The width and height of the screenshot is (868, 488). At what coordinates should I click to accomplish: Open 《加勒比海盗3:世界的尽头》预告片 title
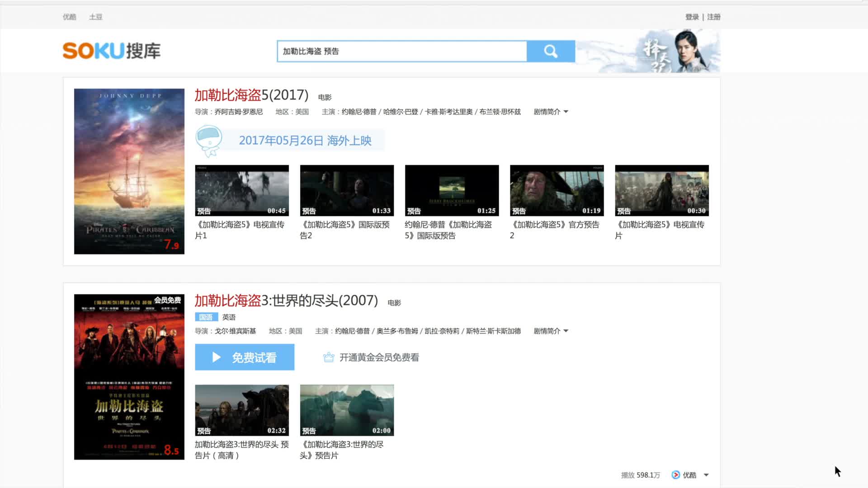click(x=342, y=450)
